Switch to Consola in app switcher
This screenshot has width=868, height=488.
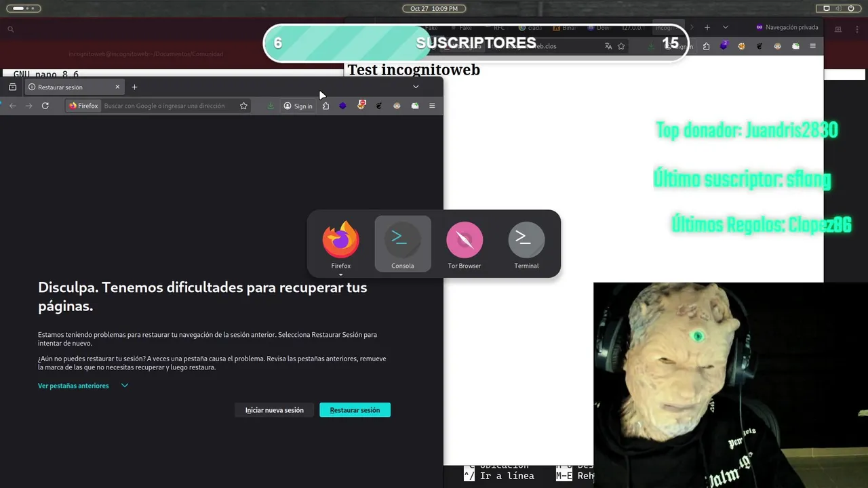tap(403, 244)
